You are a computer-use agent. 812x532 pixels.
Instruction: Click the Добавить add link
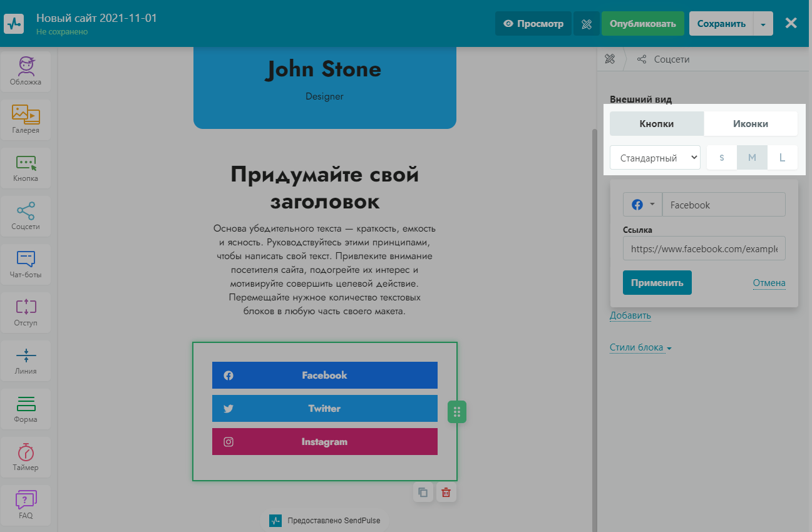(x=630, y=315)
